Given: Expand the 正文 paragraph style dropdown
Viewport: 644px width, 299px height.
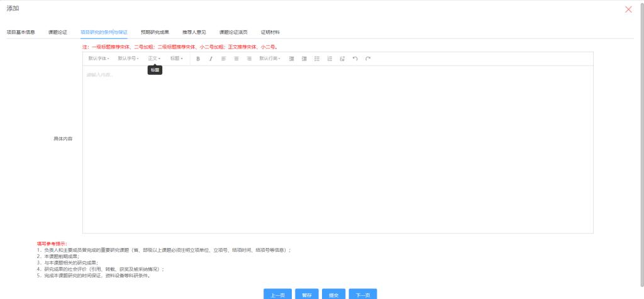Looking at the screenshot, I should coord(154,59).
